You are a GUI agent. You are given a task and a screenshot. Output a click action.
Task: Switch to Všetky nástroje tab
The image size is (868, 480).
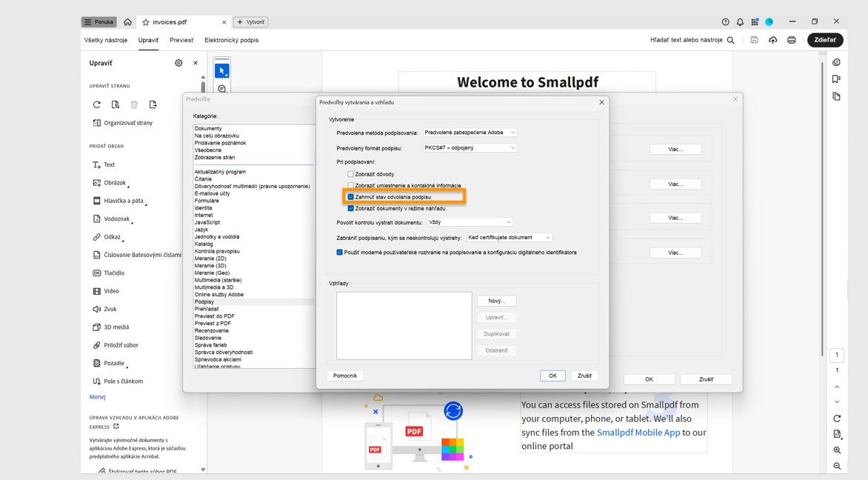click(106, 40)
